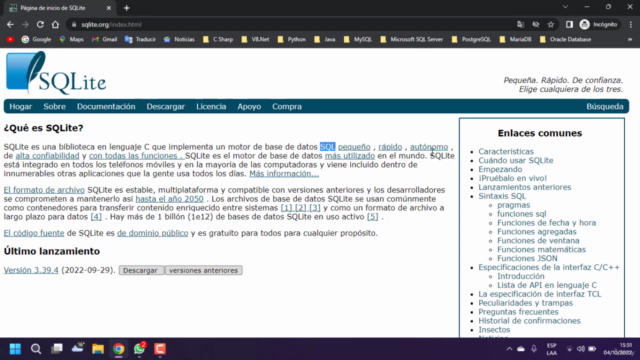Open the YouTube bookmark icon
Screen dimensions: 640x360
[10, 40]
